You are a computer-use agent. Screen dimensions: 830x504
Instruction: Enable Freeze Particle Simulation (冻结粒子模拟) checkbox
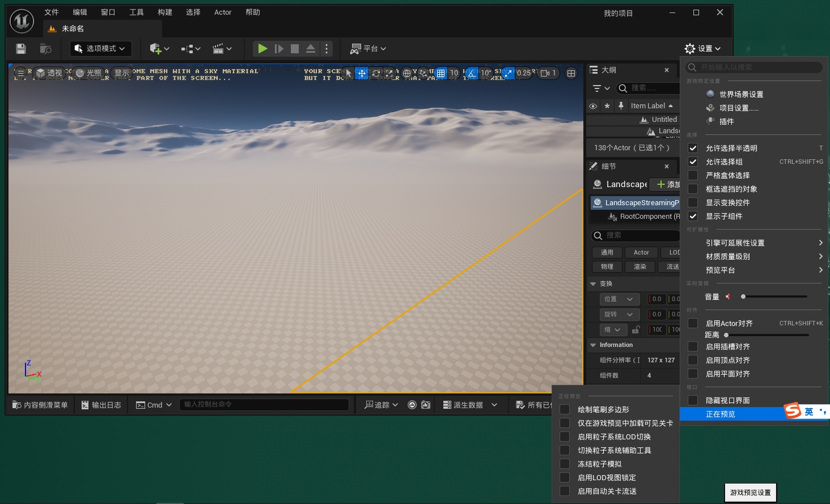click(565, 464)
